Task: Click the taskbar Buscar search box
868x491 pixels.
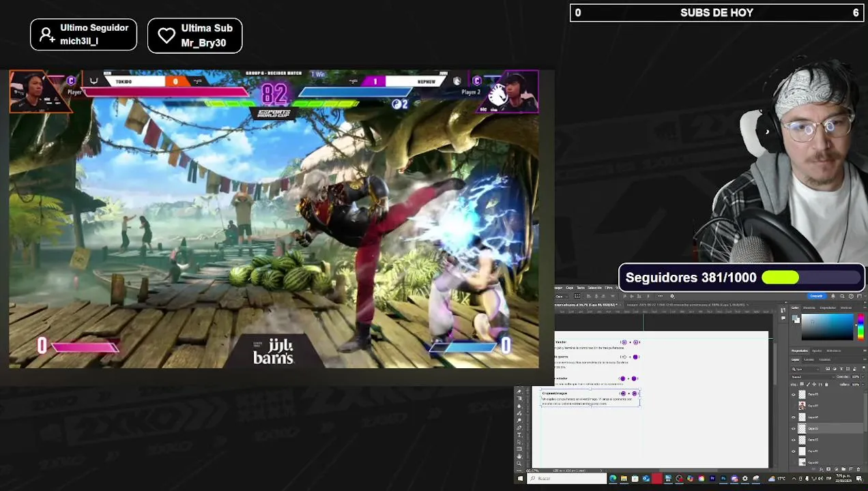Action: click(x=566, y=478)
